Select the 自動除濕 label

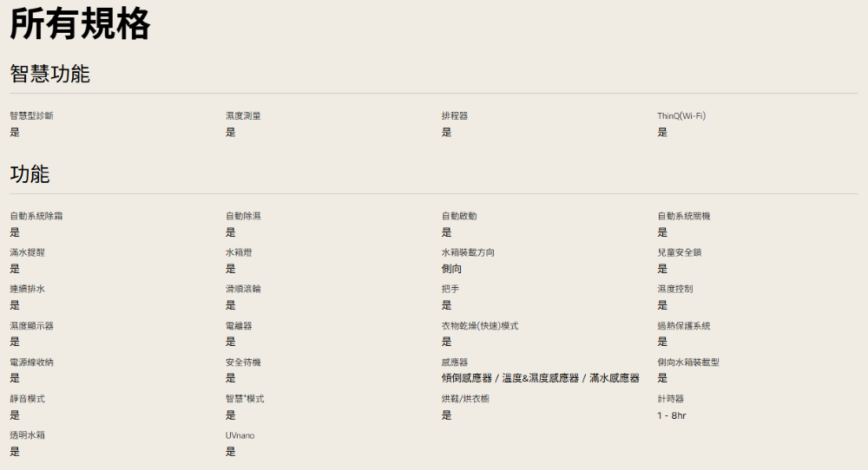243,216
